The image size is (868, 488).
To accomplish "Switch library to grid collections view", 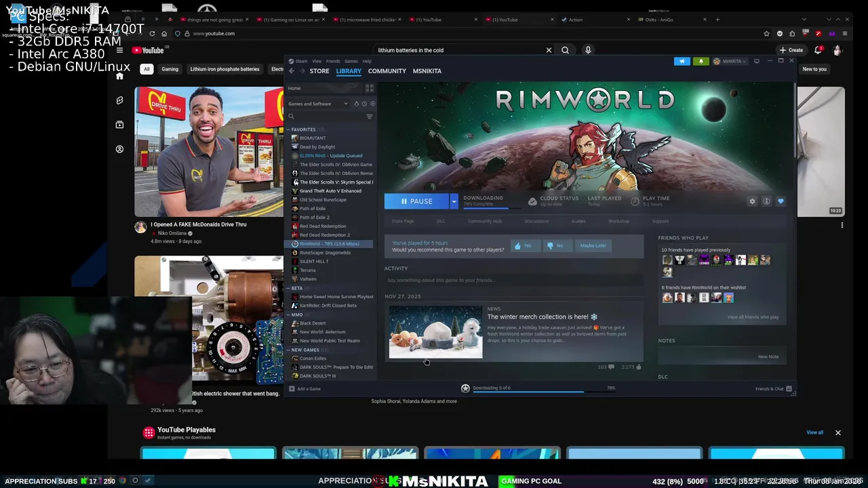I will click(370, 88).
